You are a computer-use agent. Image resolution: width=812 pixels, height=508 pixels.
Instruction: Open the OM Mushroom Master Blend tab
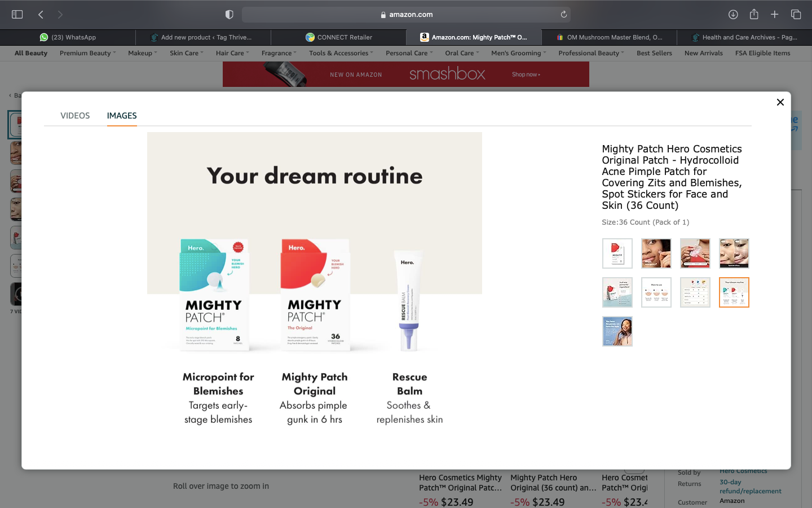609,37
